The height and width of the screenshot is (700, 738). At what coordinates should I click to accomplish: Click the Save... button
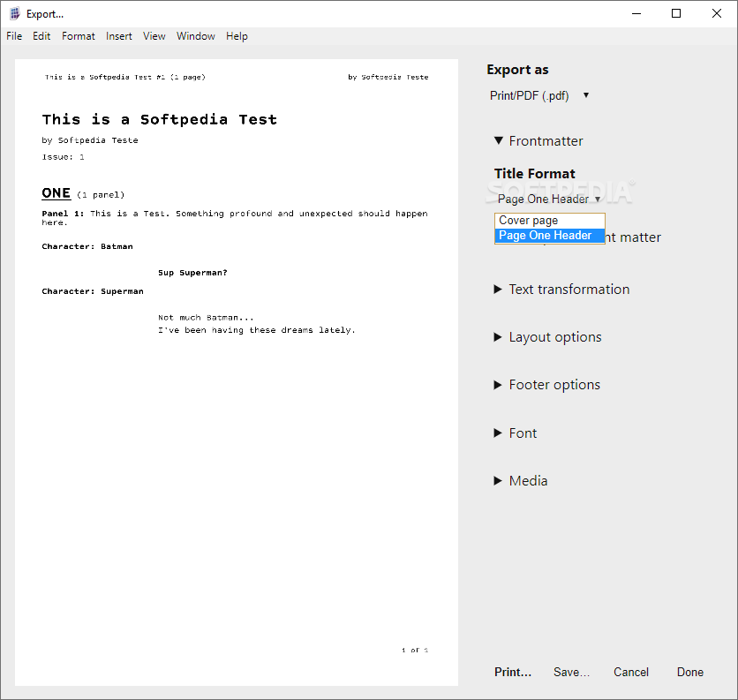[x=571, y=673]
